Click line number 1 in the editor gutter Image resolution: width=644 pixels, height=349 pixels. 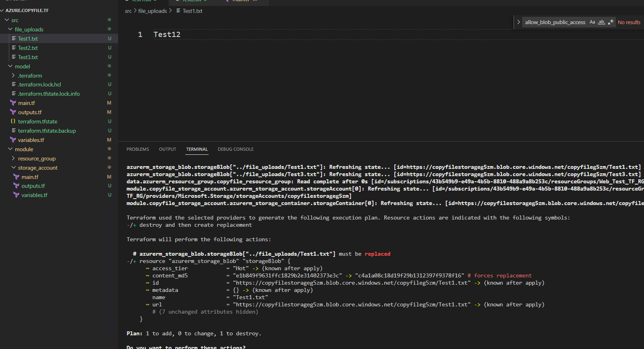[x=140, y=35]
